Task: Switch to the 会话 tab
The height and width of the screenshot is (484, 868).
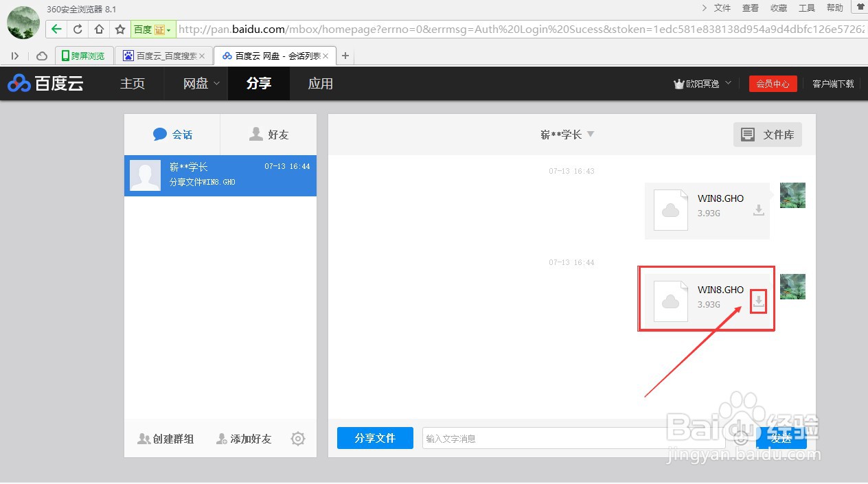Action: (172, 135)
